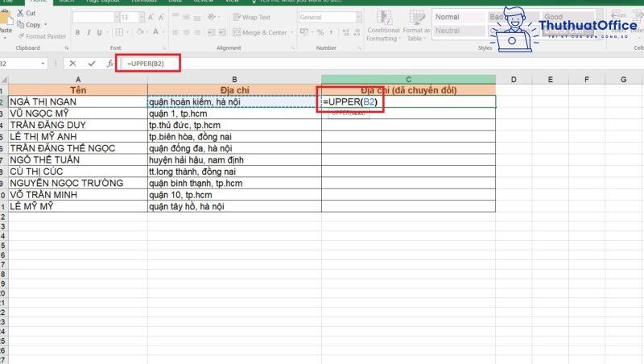Click the Cut scissors icon

tap(21, 13)
